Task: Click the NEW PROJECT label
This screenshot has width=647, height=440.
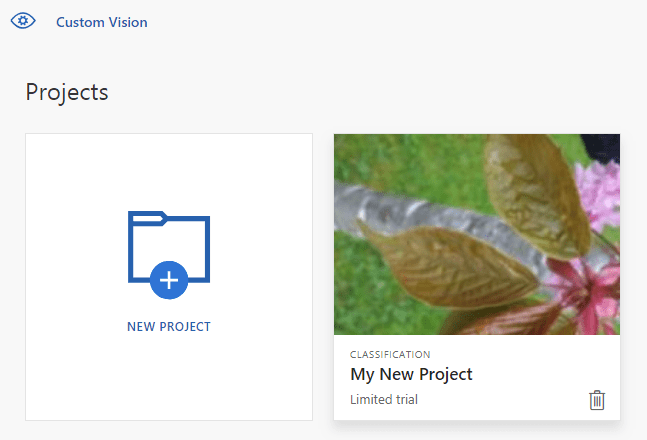Action: pyautogui.click(x=169, y=326)
